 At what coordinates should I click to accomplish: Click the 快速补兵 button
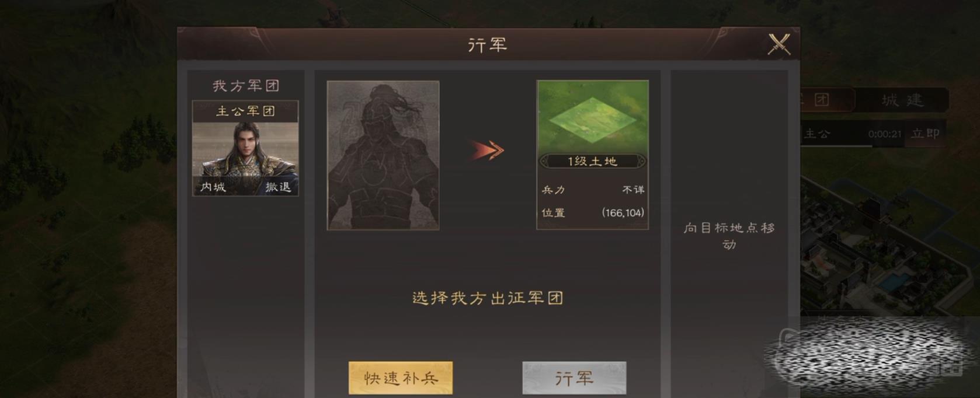click(x=401, y=378)
